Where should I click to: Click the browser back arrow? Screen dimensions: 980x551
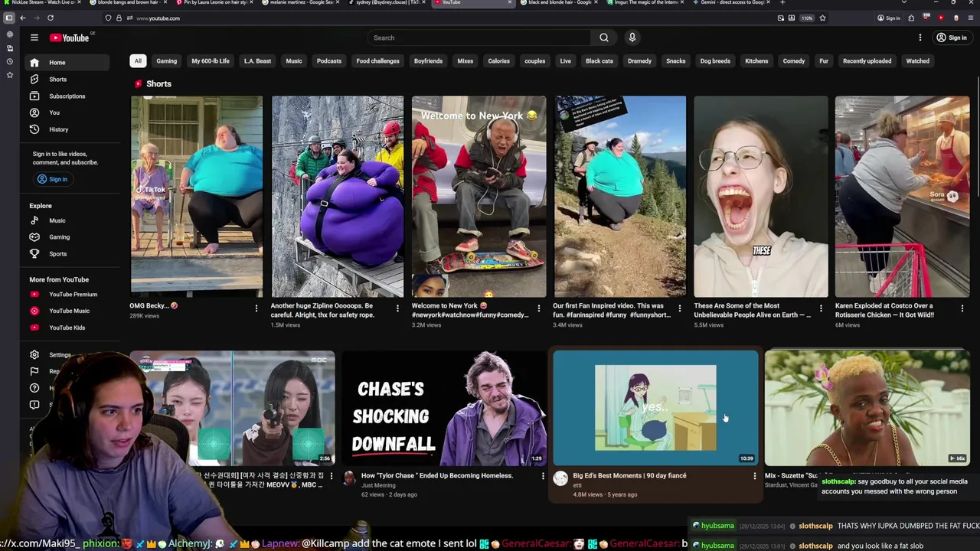[x=23, y=18]
